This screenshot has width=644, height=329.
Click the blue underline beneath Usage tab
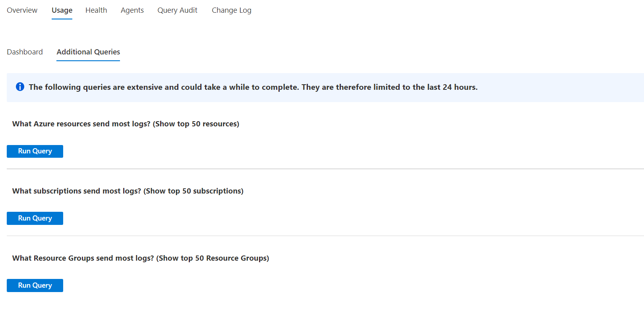click(62, 19)
